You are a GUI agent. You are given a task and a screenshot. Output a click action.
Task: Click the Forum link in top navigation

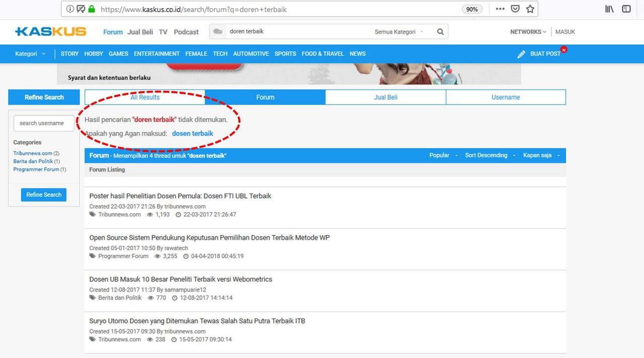click(113, 32)
